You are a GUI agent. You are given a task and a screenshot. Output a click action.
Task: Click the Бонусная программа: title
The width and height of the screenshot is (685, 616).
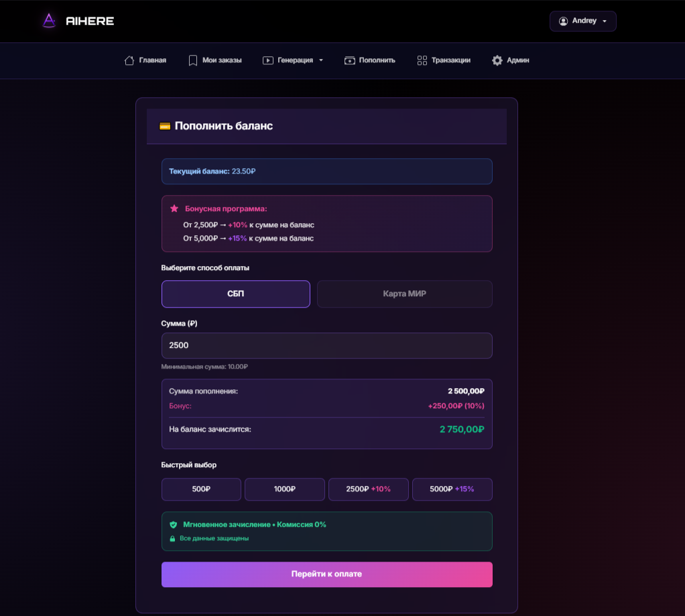pos(226,209)
